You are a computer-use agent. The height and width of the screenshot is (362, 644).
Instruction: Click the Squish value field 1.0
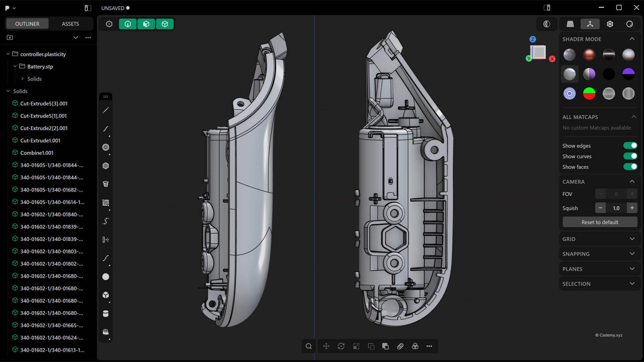coord(616,208)
